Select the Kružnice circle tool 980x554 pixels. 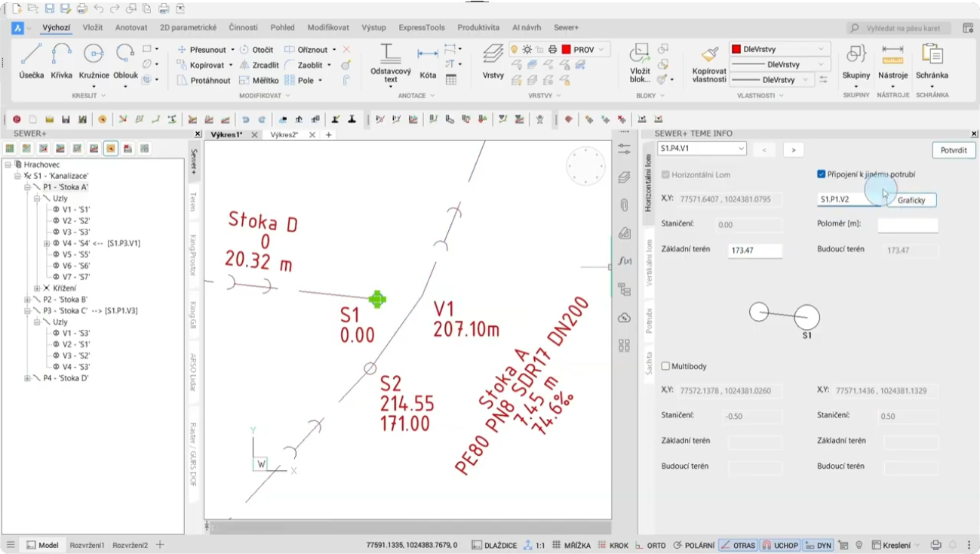coord(94,60)
